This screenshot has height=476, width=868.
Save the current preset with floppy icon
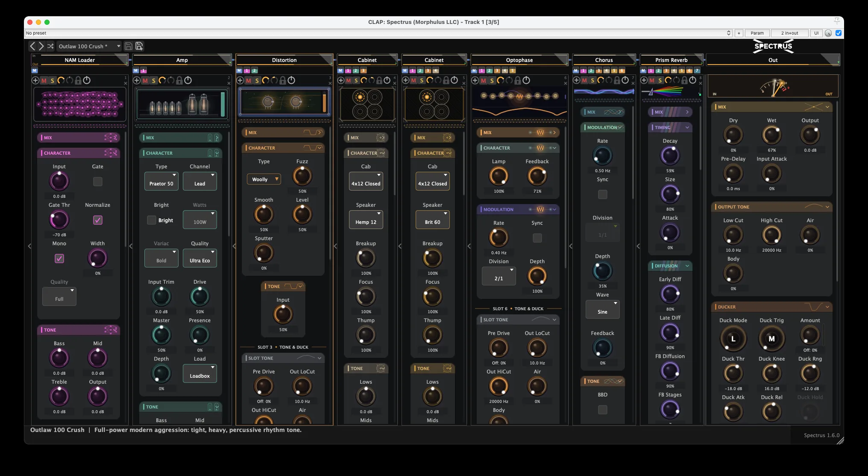pyautogui.click(x=128, y=46)
